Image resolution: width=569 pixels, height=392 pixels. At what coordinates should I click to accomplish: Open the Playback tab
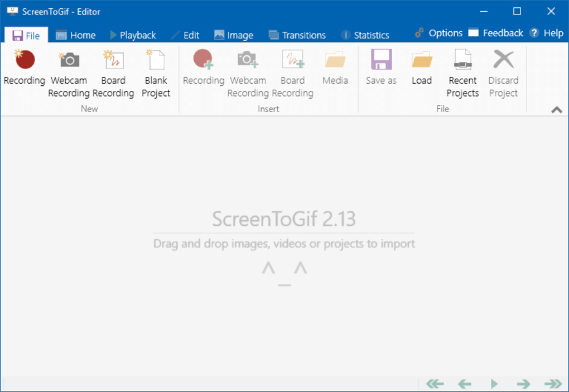[133, 35]
